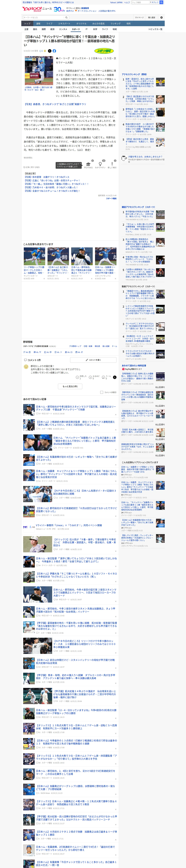Open the ログイン link
186x868 pixels.
point(70,11)
